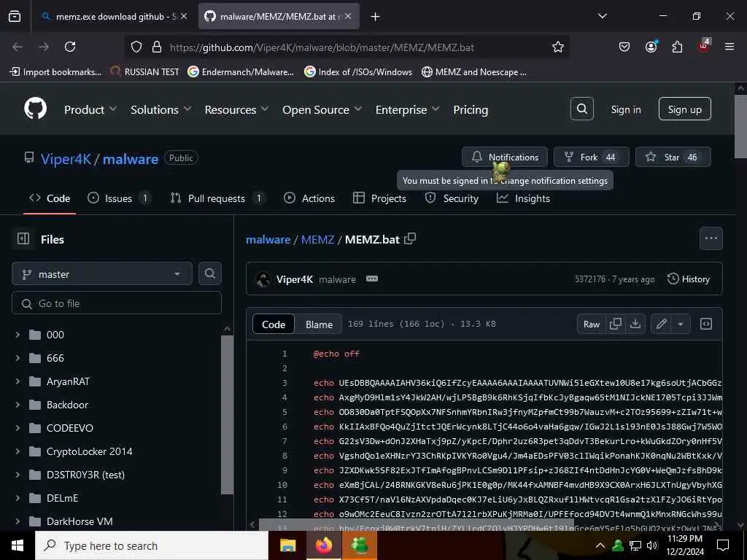747x560 pixels.
Task: Reload the page with refresh icon
Action: (70, 47)
